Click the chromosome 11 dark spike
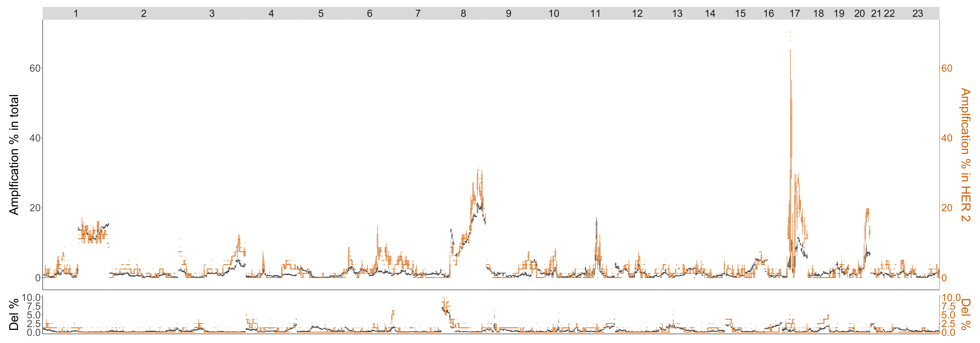The height and width of the screenshot is (343, 980). (x=596, y=225)
